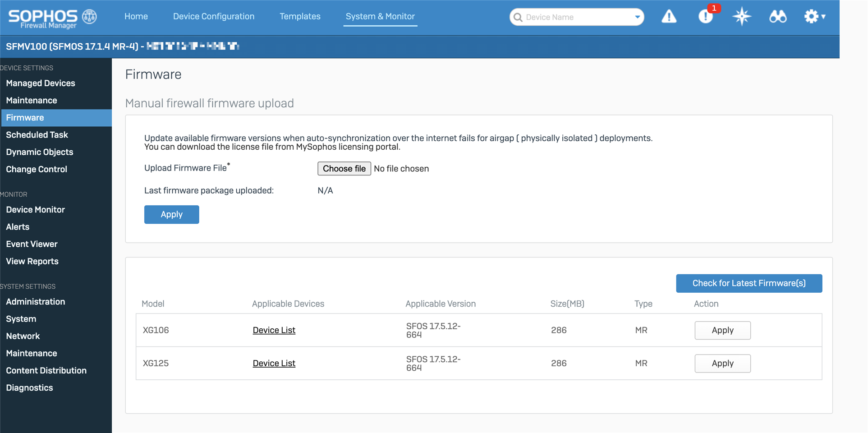Click the Type column header

point(643,304)
